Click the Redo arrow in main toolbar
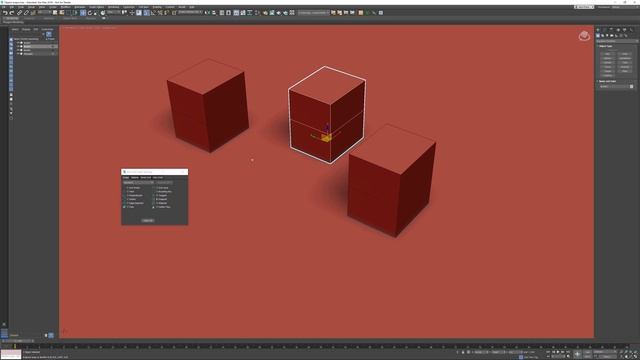The width and height of the screenshot is (640, 360). [12, 13]
